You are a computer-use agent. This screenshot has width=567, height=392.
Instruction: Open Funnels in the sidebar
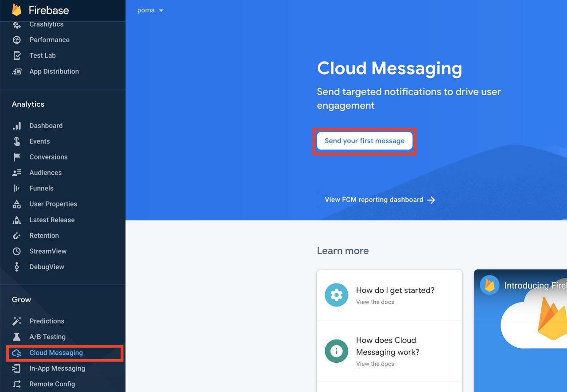(x=41, y=188)
